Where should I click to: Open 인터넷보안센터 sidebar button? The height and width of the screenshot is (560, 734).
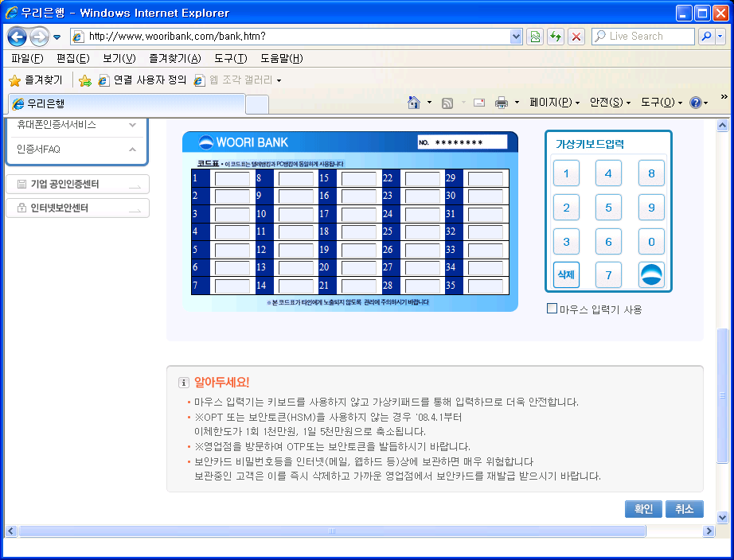[x=78, y=208]
